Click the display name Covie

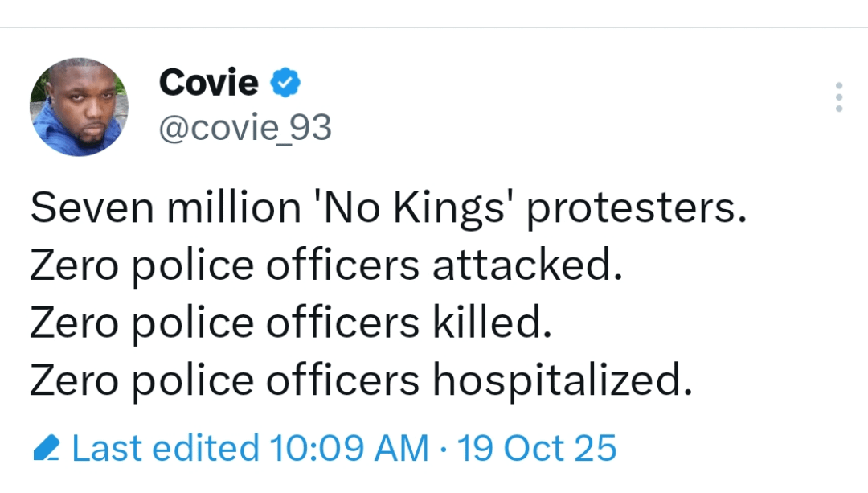(208, 83)
